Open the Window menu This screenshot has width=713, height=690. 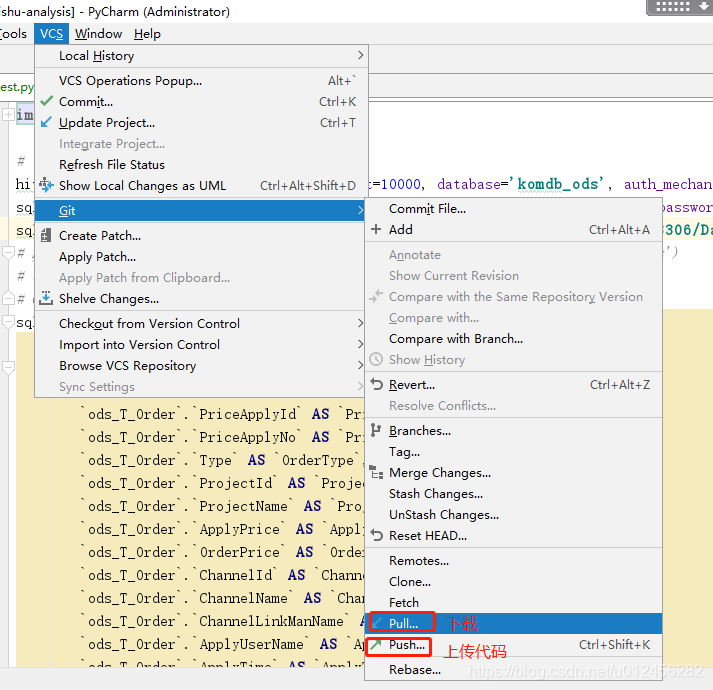click(x=98, y=34)
